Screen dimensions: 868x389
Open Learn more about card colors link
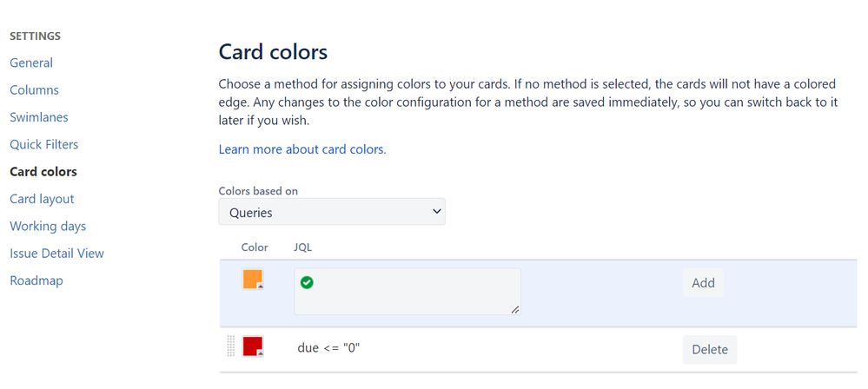[302, 149]
